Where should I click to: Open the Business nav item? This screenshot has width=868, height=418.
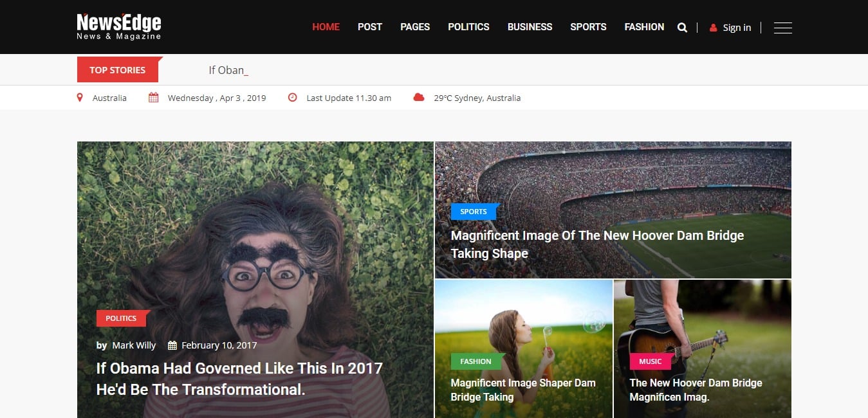click(530, 27)
